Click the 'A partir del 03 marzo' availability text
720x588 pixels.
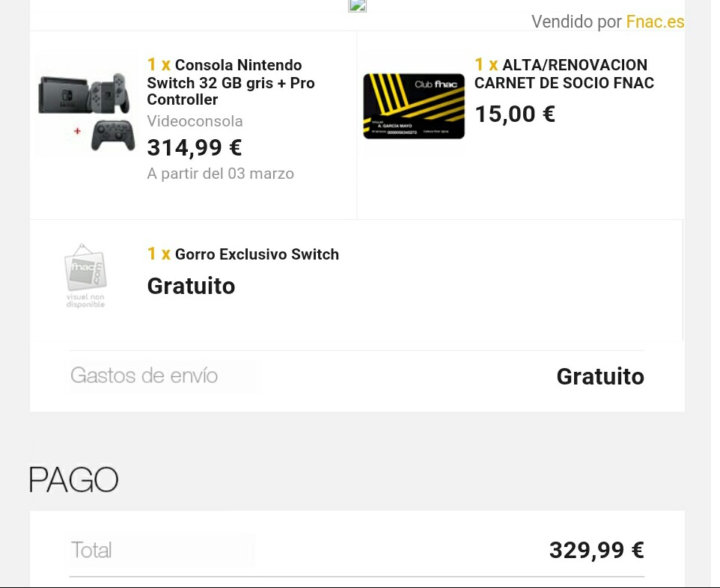pyautogui.click(x=220, y=174)
